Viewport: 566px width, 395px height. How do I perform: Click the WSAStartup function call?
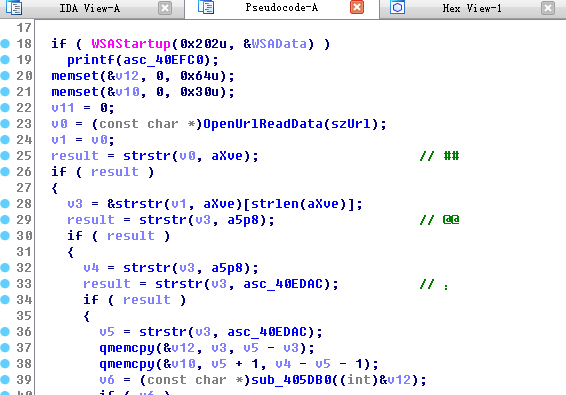click(x=131, y=44)
